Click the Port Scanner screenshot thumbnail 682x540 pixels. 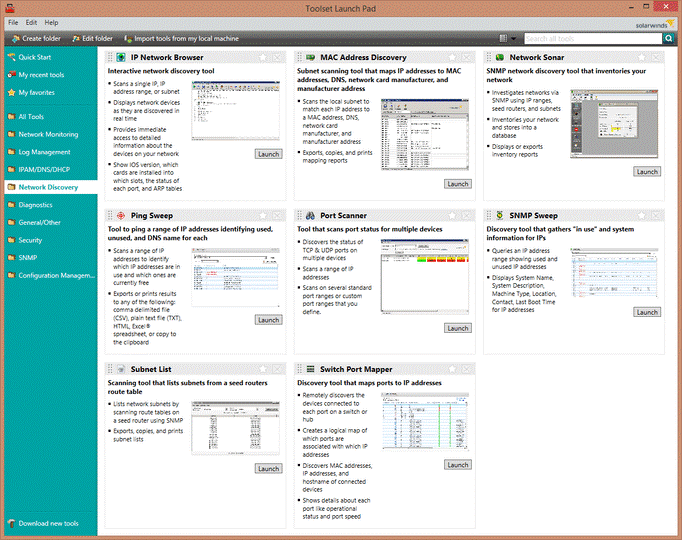tap(425, 276)
